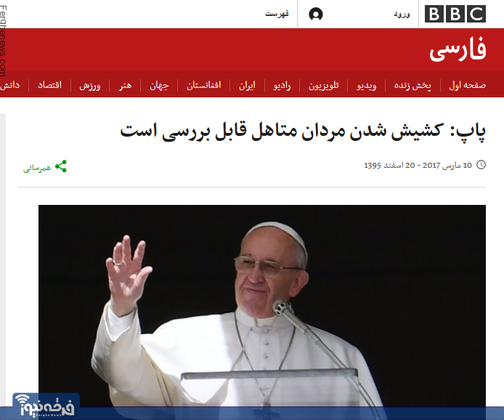Click the Farghe News watermark logo

(46, 405)
